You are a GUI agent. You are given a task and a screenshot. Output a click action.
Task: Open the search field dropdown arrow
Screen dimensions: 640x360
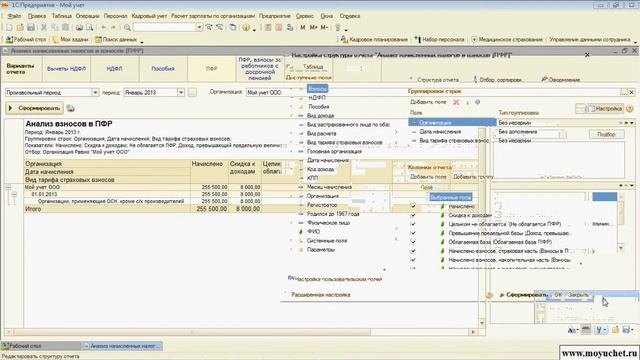click(x=199, y=27)
